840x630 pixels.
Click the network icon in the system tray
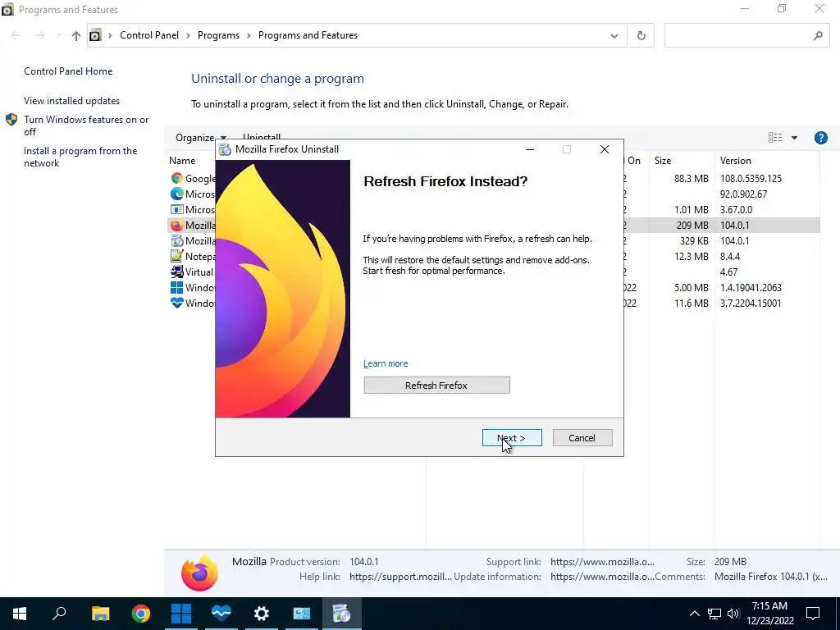(x=714, y=614)
